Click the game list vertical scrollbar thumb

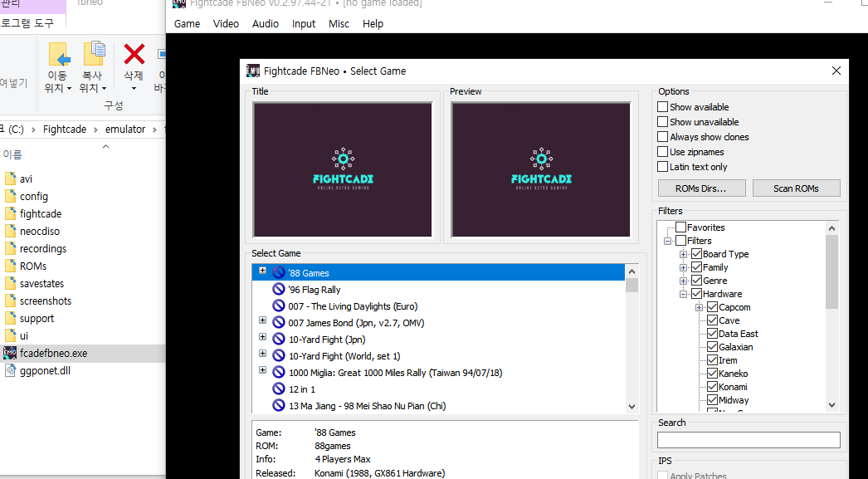(x=631, y=285)
